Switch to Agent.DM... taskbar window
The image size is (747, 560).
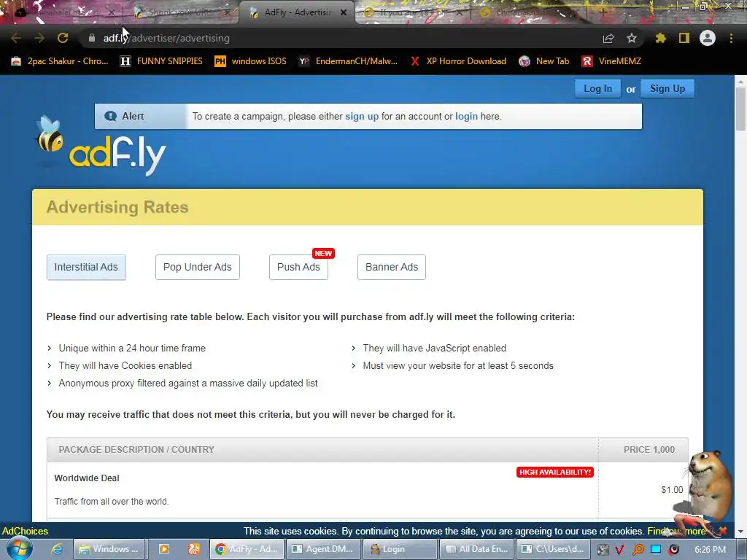323,549
